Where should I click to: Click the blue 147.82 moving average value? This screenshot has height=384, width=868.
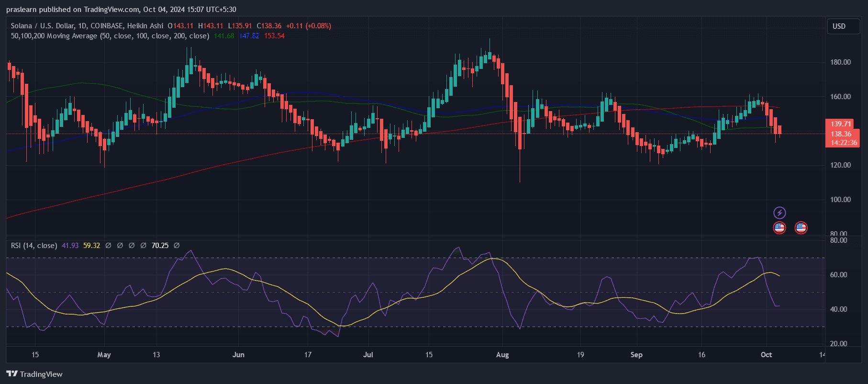point(249,36)
